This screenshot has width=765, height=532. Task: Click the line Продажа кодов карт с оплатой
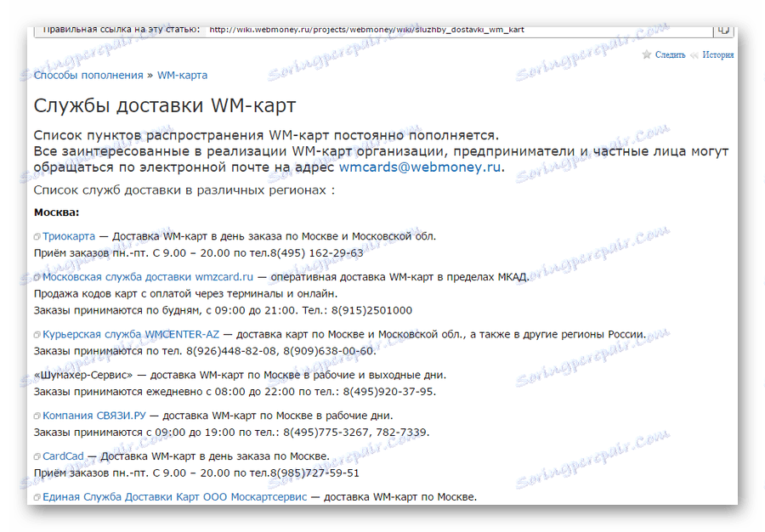pos(185,293)
